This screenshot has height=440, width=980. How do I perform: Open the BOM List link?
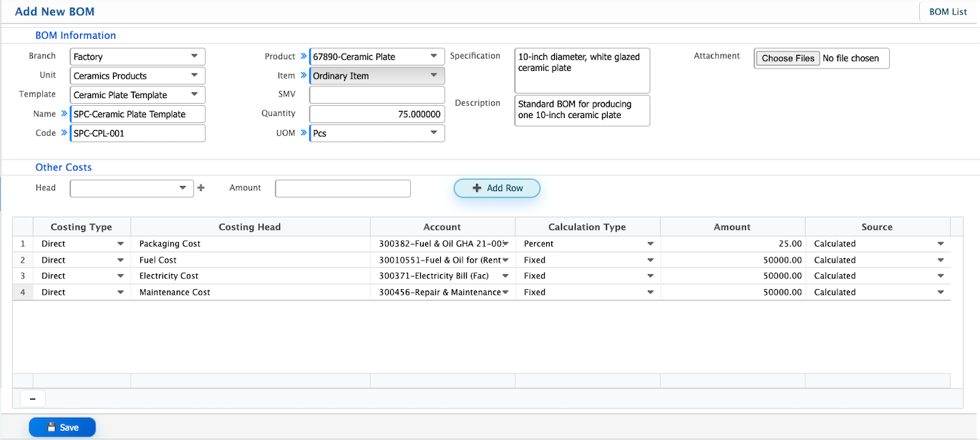coord(948,12)
